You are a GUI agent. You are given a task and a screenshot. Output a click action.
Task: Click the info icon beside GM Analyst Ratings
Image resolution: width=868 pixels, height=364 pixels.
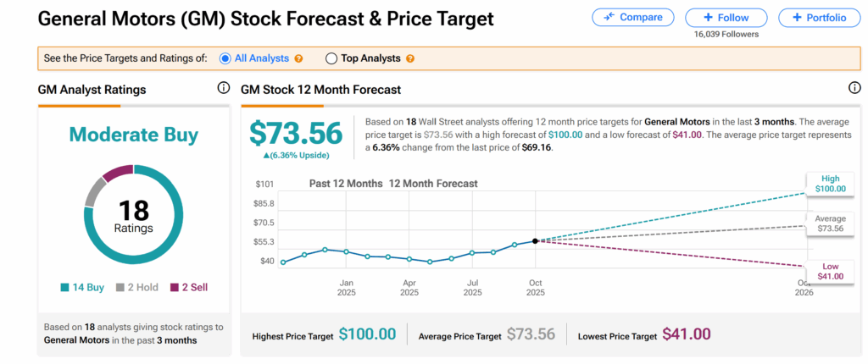(224, 88)
